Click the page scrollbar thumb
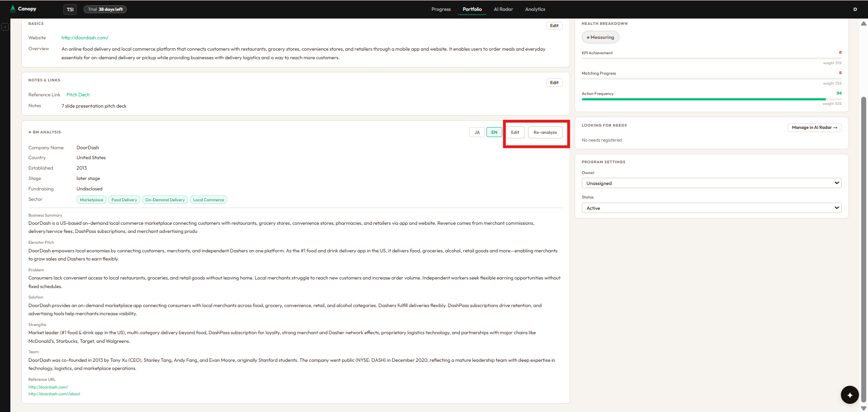The image size is (868, 412). tap(863, 249)
